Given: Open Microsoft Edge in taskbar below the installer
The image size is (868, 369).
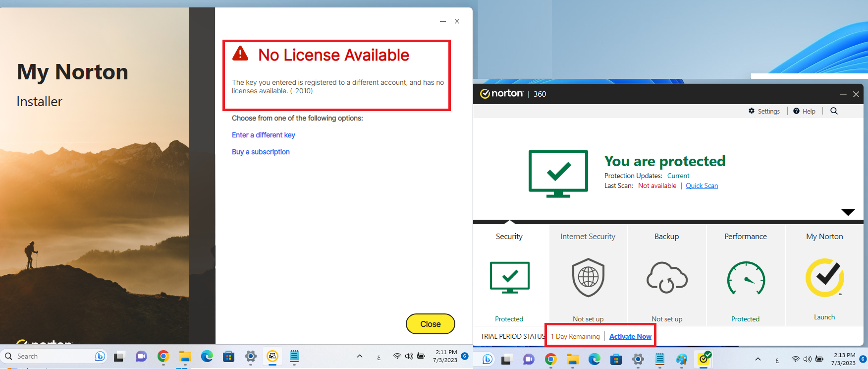Looking at the screenshot, I should [207, 356].
